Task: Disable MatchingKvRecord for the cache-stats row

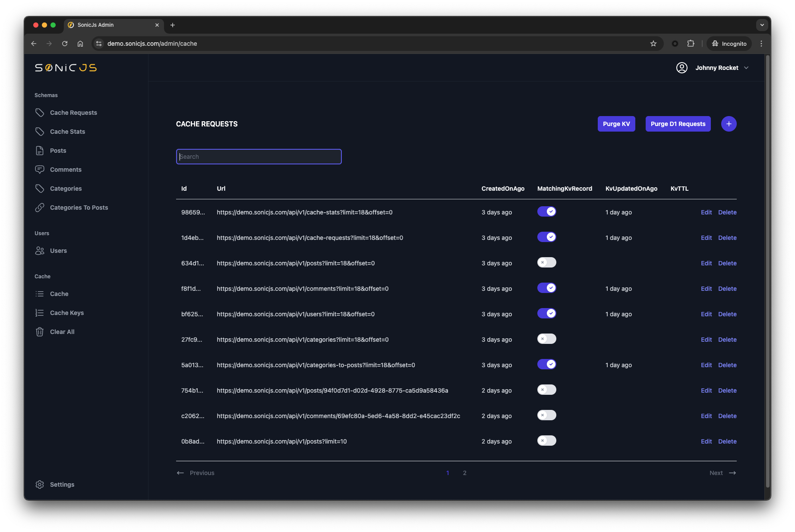Action: 546,211
